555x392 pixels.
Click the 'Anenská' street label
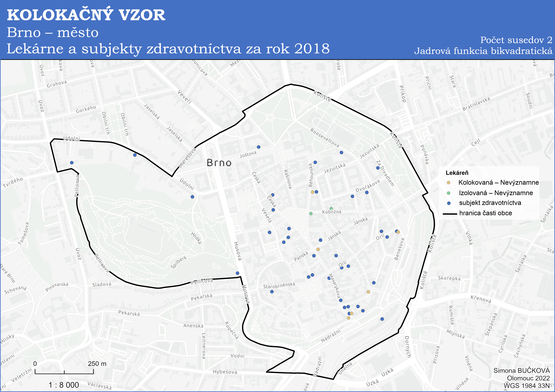pyautogui.click(x=193, y=326)
